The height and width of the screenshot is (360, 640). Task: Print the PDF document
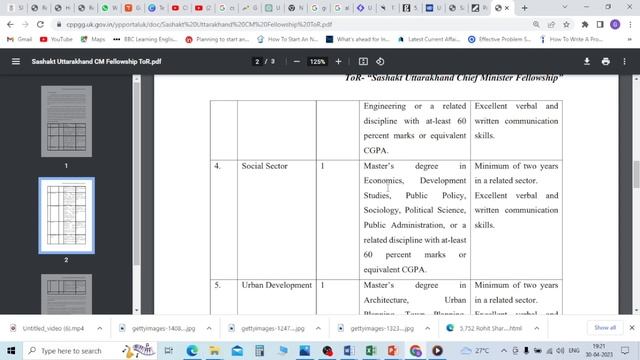point(606,62)
